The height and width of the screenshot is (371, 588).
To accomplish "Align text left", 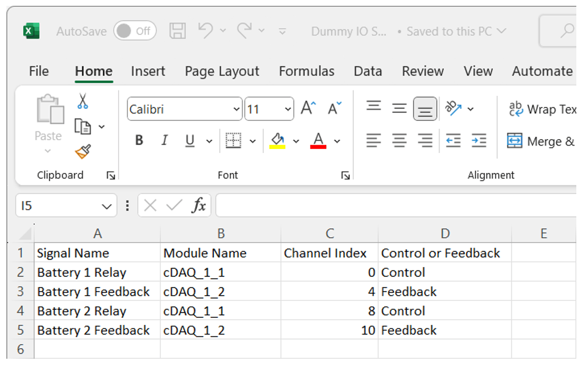I will (373, 141).
